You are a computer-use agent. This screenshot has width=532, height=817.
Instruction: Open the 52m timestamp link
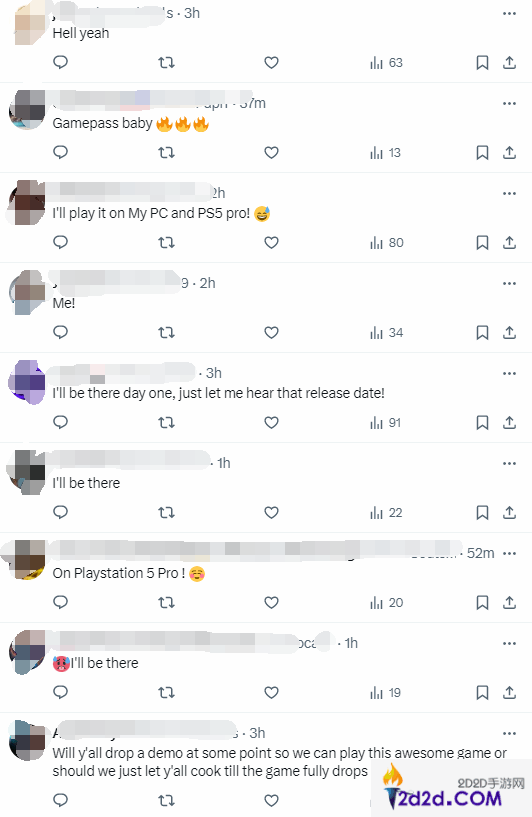click(480, 553)
